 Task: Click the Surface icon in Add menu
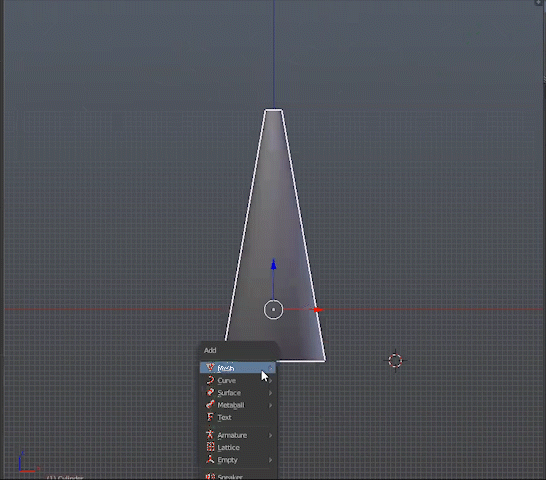pos(210,393)
